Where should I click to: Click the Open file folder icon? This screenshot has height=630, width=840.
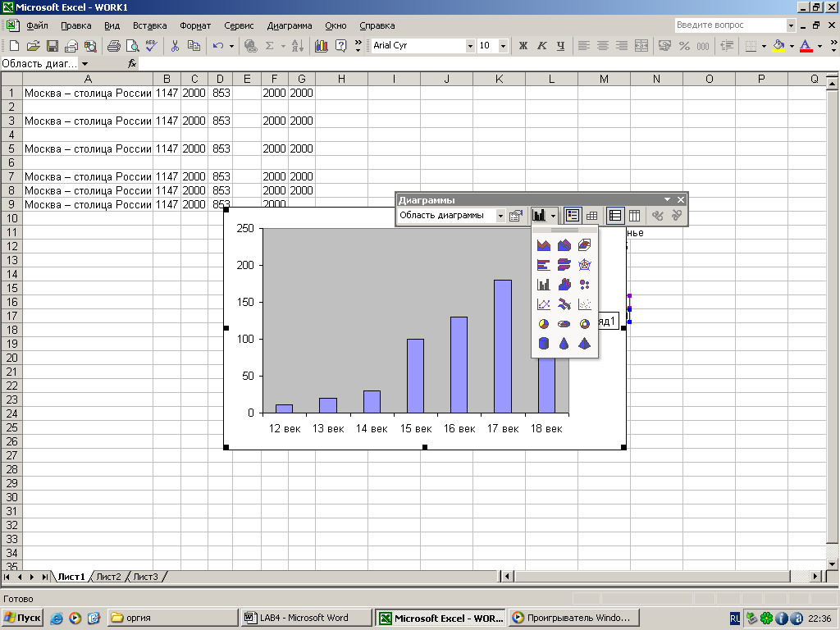coord(33,46)
